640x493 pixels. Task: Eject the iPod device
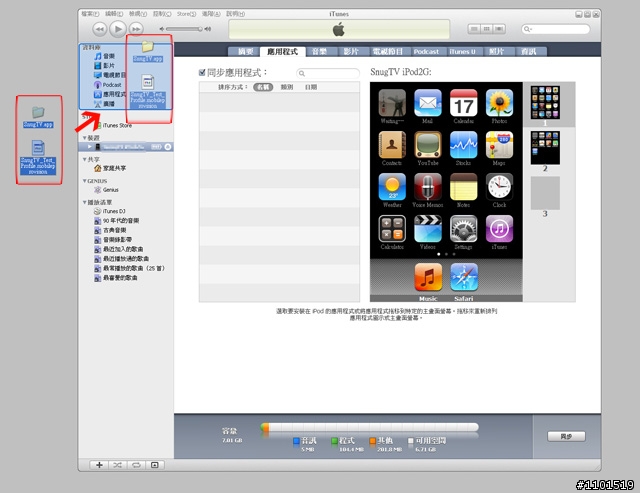pyautogui.click(x=168, y=147)
